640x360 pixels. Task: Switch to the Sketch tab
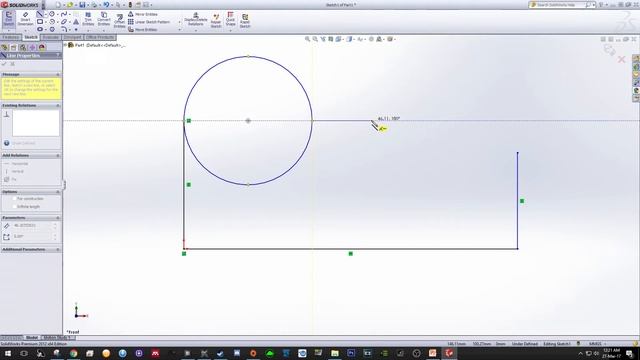(x=31, y=38)
